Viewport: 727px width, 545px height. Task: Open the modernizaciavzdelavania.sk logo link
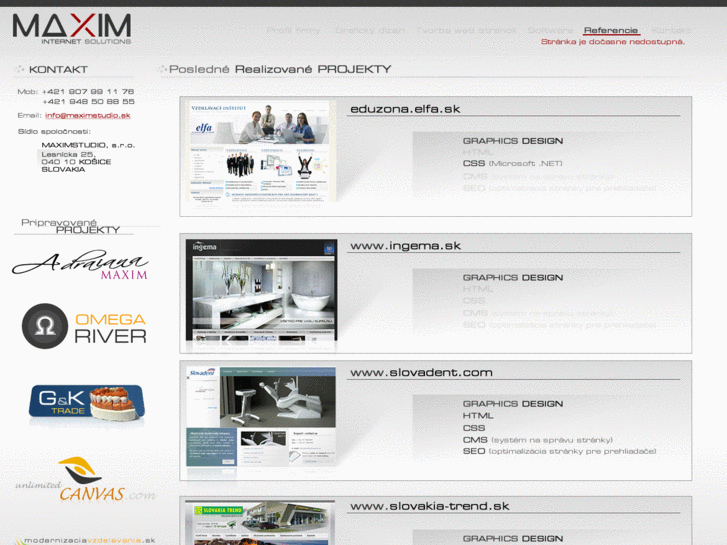point(85,540)
